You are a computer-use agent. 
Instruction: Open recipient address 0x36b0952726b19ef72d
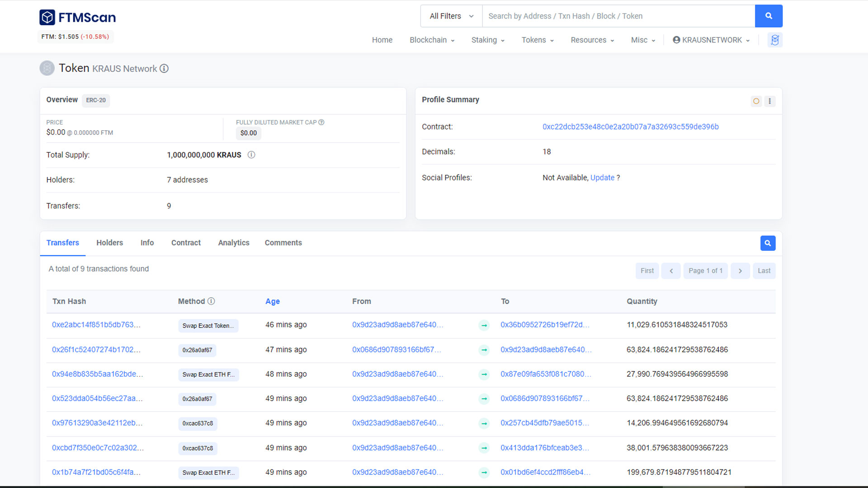[x=545, y=324]
